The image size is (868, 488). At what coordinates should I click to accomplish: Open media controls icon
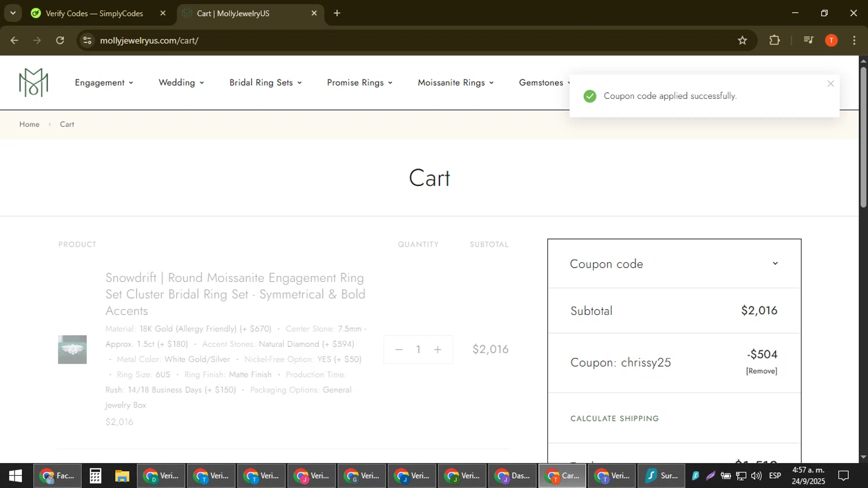point(808,41)
